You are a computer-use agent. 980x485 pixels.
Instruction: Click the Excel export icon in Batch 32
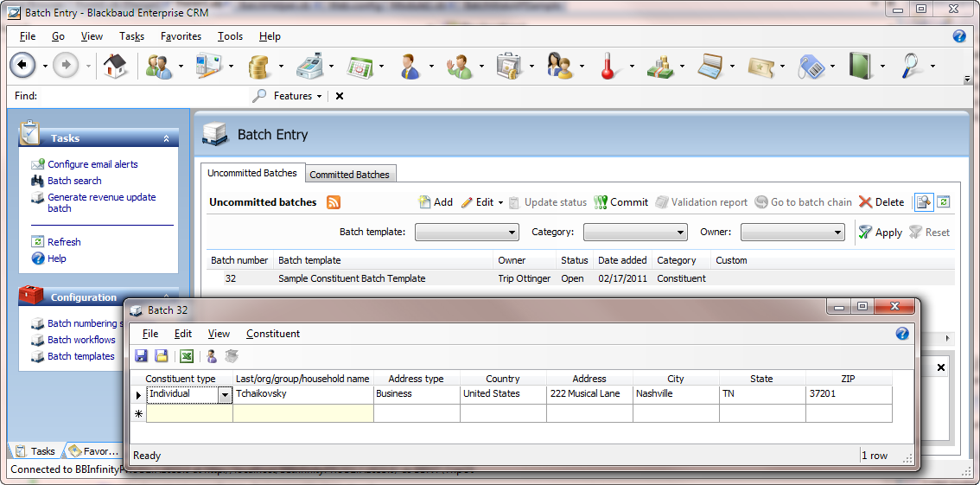(x=187, y=355)
